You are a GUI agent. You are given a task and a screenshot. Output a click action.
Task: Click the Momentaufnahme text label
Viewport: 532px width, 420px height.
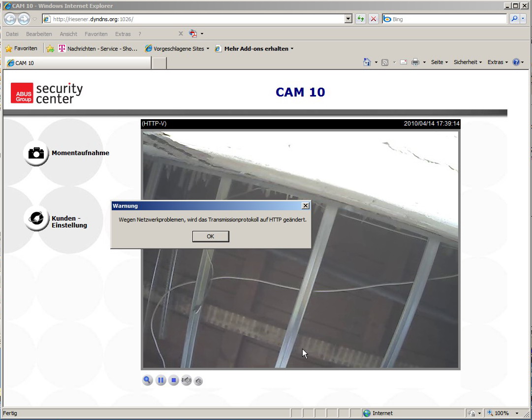coord(80,153)
